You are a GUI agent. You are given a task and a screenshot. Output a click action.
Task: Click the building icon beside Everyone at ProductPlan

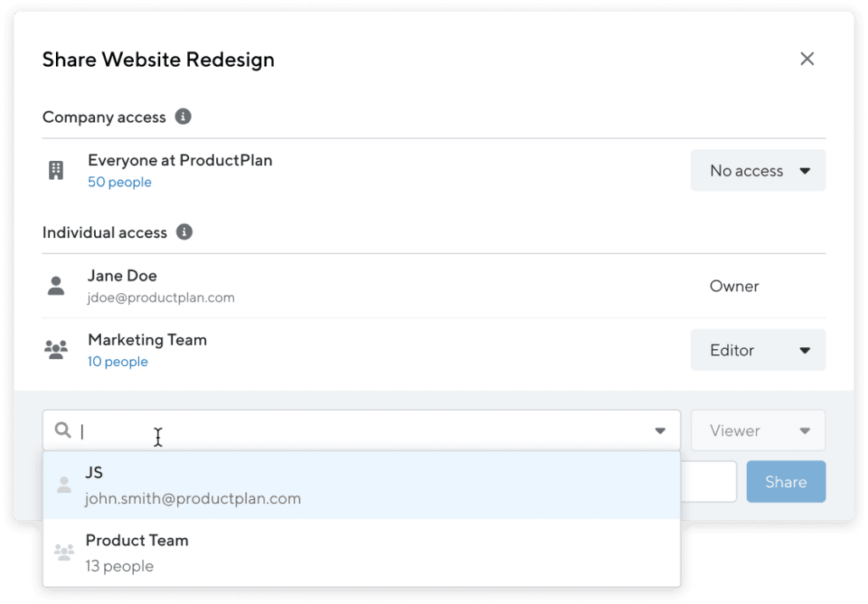pos(56,170)
